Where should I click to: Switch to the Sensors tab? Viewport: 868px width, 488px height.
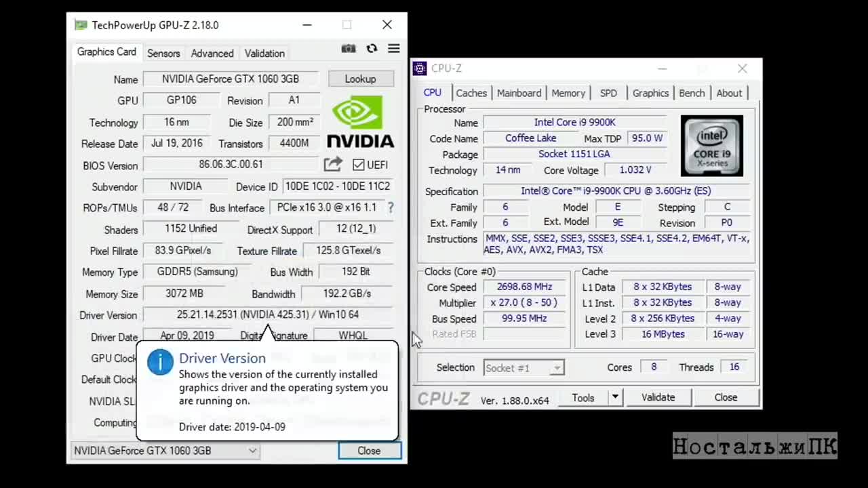[163, 54]
